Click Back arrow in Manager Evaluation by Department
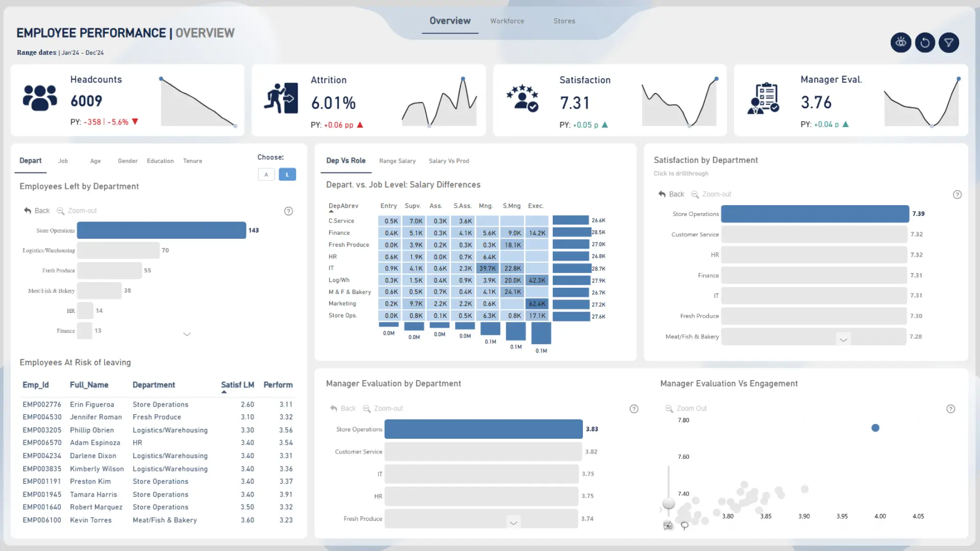This screenshot has width=980, height=551. 334,409
